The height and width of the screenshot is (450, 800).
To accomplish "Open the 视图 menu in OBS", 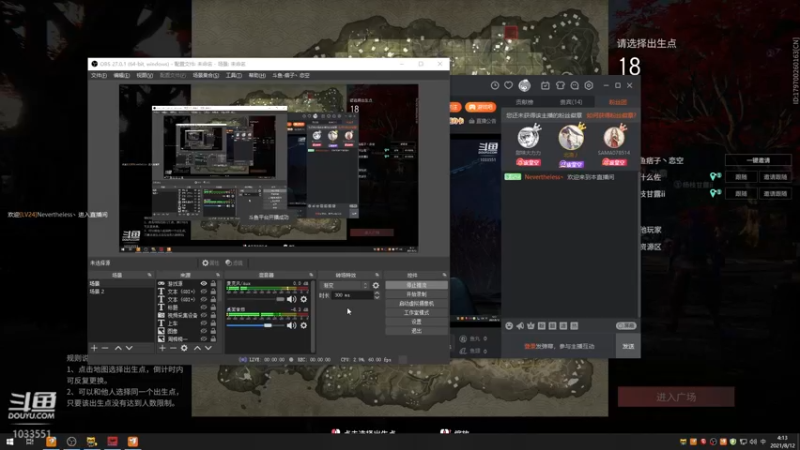I will [x=144, y=76].
